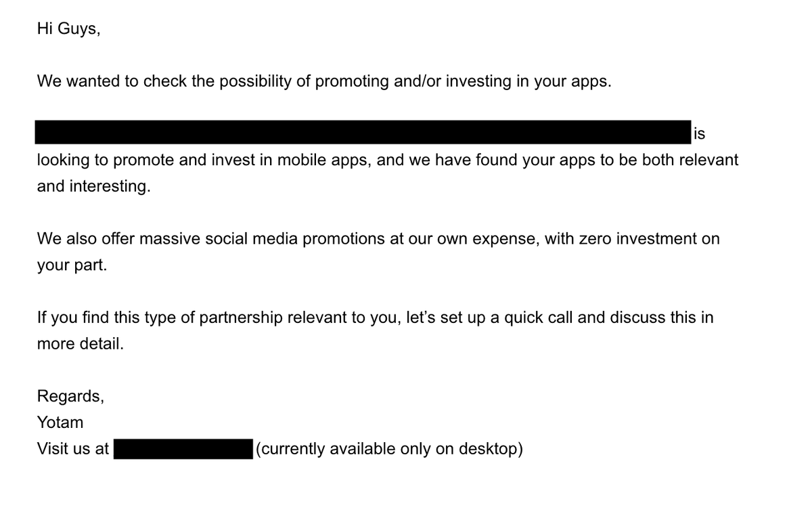Click the "Hi Guys," greeting line
812x518 pixels.
click(69, 30)
